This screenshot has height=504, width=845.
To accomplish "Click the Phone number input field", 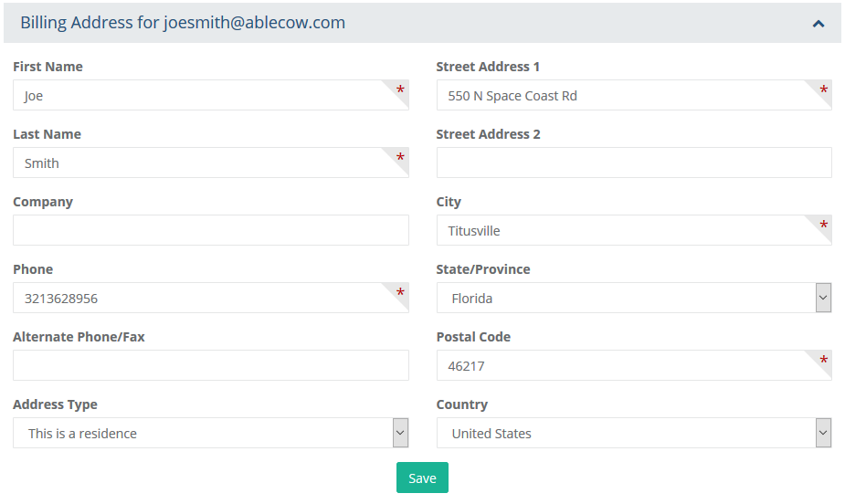I will [x=201, y=299].
